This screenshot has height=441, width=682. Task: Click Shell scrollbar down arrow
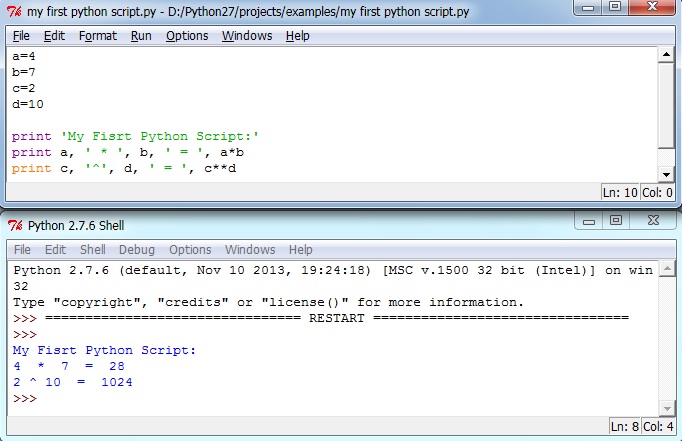coord(667,408)
